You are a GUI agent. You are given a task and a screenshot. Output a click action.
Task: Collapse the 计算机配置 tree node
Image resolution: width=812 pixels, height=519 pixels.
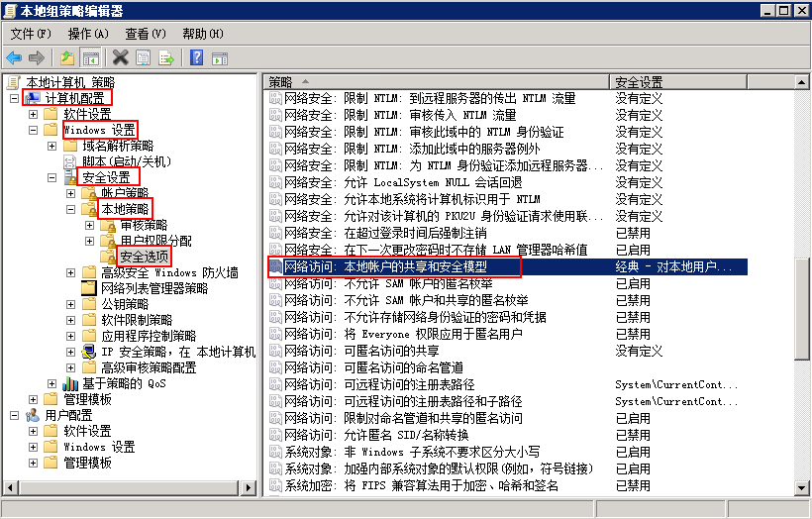[x=15, y=98]
